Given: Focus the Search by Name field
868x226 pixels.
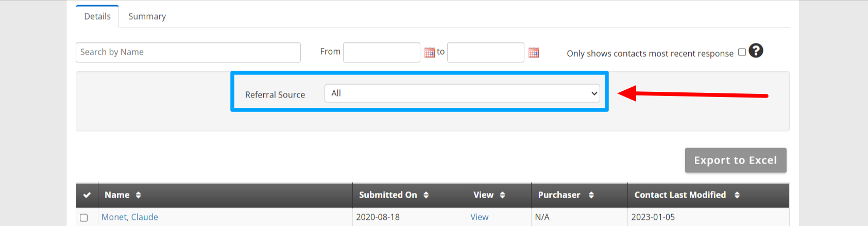Looking at the screenshot, I should [188, 52].
